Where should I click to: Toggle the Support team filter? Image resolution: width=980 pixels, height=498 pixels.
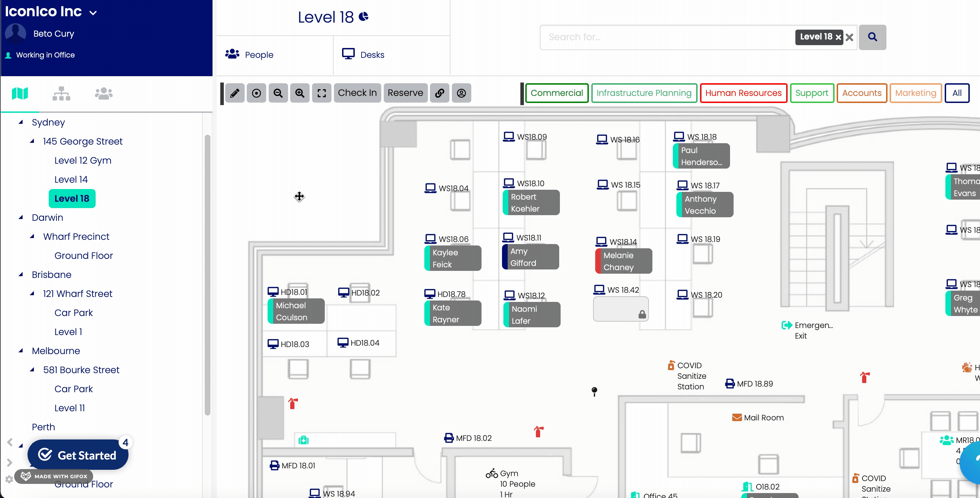812,93
